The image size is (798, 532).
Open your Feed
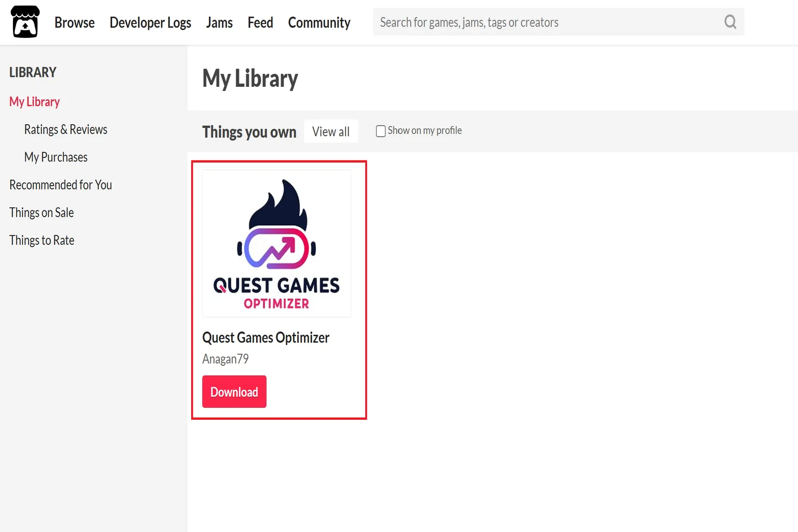pos(260,22)
